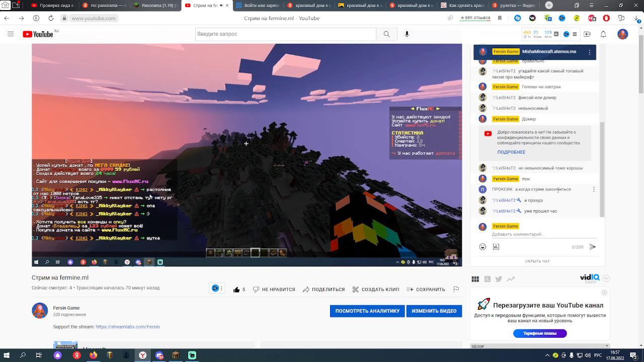
Task: Open the streamlabs.com/Fersin link
Action: (128, 327)
